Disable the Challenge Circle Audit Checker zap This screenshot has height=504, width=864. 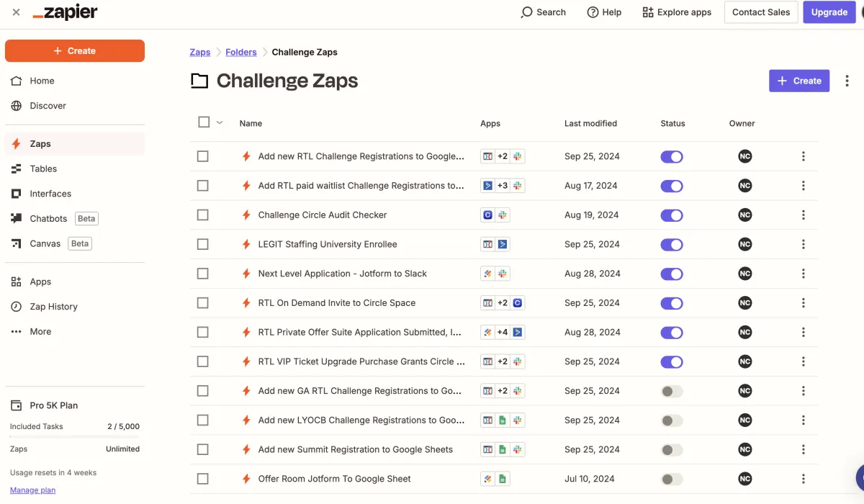coord(672,215)
